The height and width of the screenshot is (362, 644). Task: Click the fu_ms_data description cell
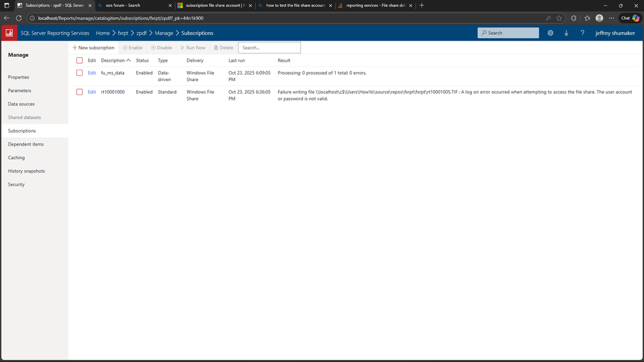pyautogui.click(x=113, y=73)
